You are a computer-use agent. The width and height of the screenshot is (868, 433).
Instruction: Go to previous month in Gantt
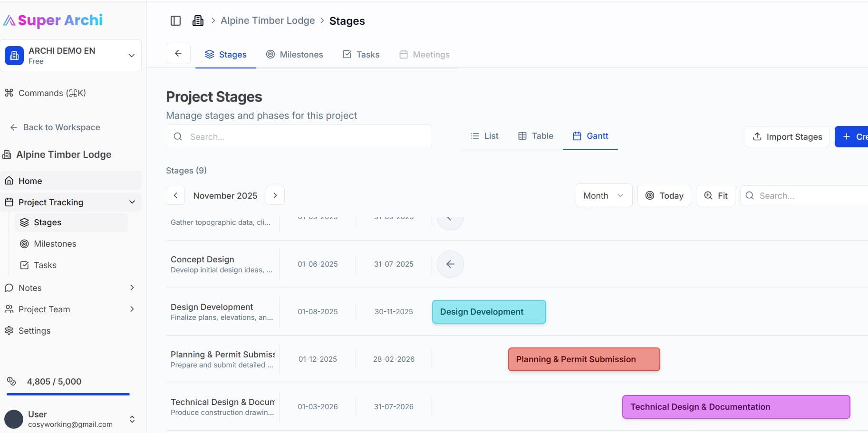175,195
